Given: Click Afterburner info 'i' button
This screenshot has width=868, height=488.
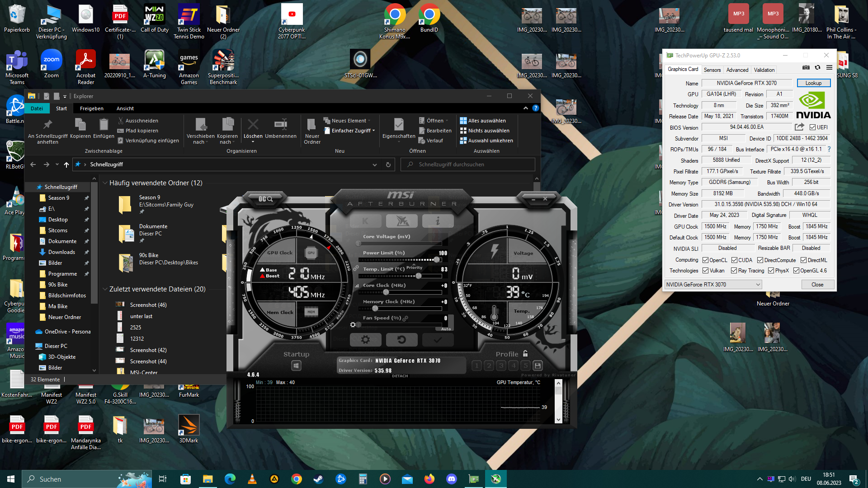Looking at the screenshot, I should [438, 221].
